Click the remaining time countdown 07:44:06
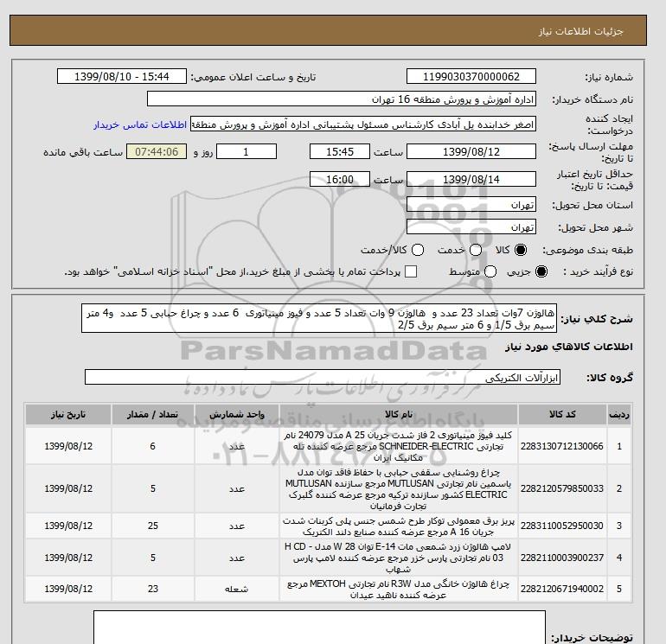Screen dimensions: 666x644 click(x=157, y=151)
